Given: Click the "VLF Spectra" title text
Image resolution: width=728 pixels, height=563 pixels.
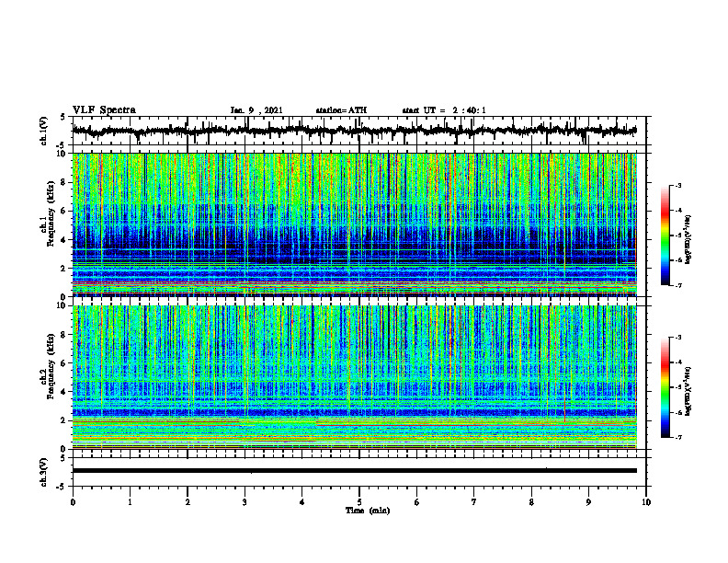Looking at the screenshot, I should (x=104, y=110).
